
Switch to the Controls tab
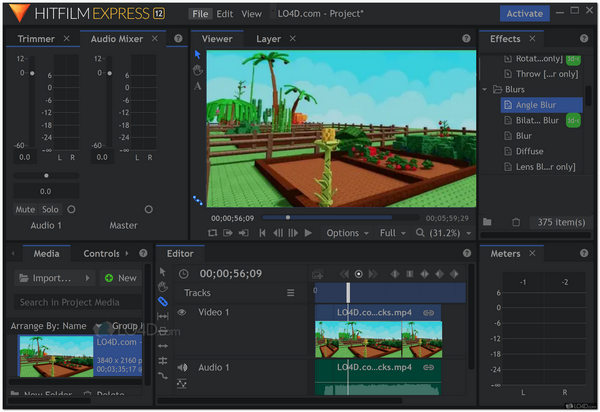pyautogui.click(x=101, y=254)
